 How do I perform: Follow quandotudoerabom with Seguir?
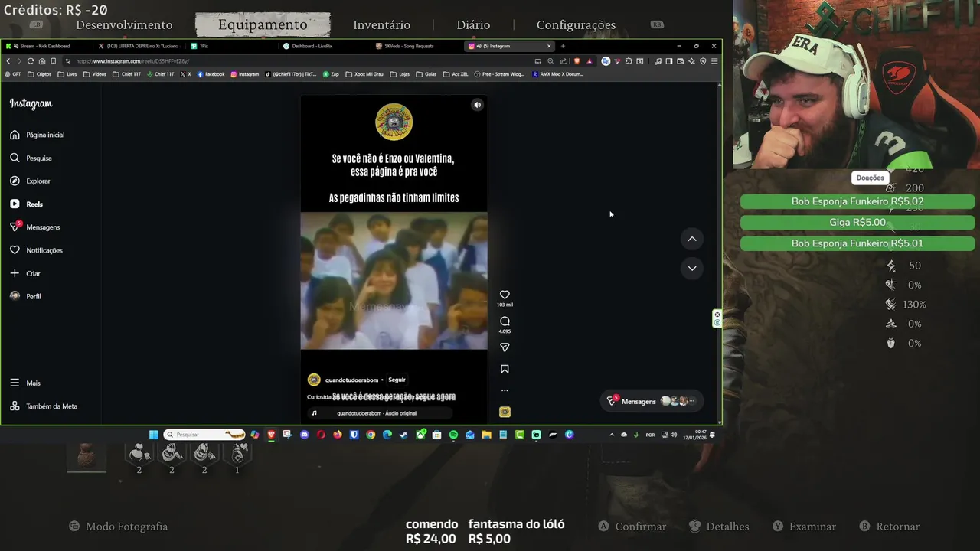(x=397, y=380)
